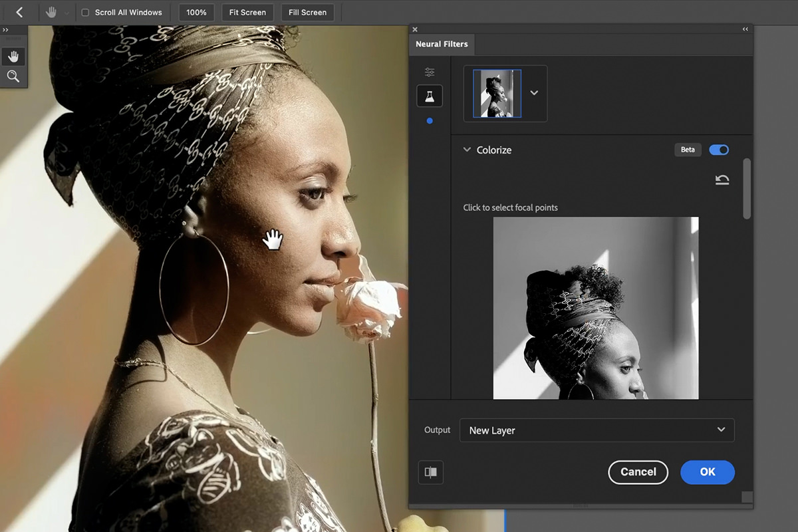Image resolution: width=798 pixels, height=532 pixels.
Task: Open the All Filters list via sliders icon
Action: 429,71
